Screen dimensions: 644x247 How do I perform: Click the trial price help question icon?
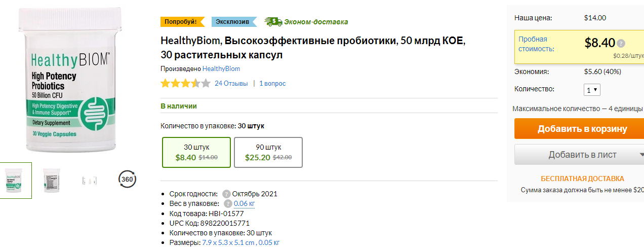tap(621, 44)
